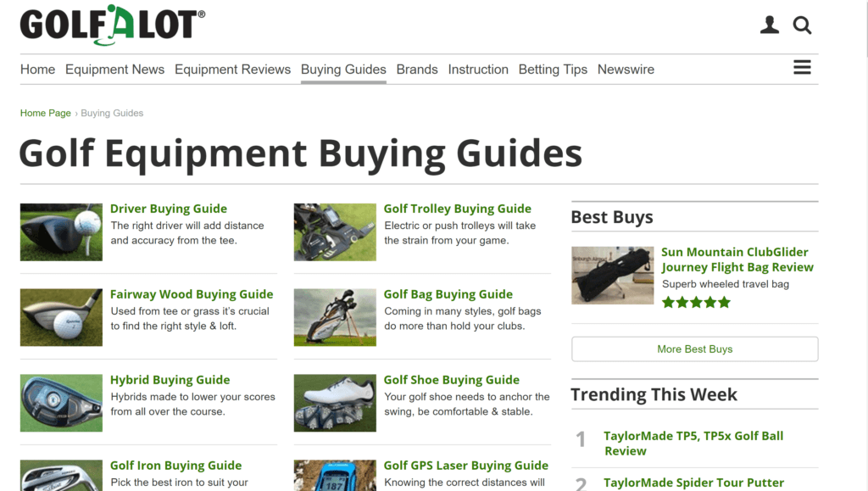Open Fairway Wood Buying Guide link
Viewport: 868px width, 491px height.
(192, 294)
